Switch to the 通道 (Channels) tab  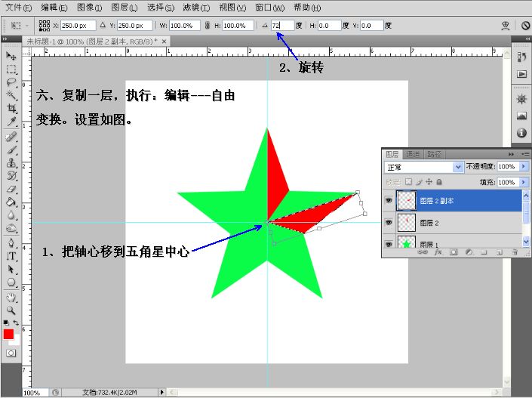[413, 154]
